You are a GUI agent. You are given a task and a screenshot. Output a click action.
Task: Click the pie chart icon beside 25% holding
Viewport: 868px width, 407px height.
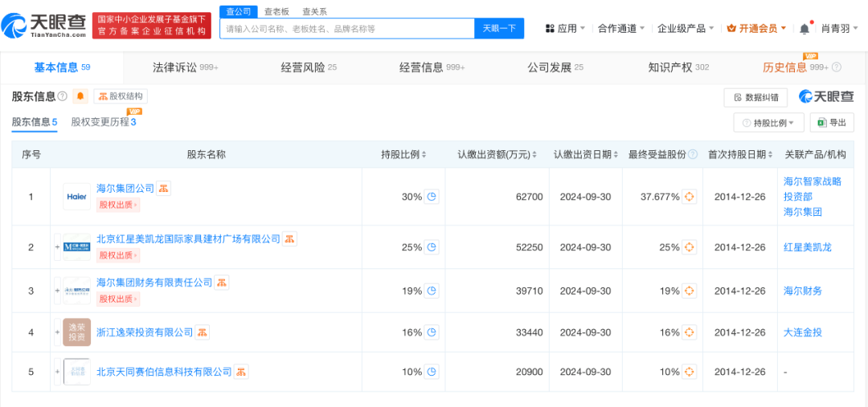click(432, 246)
